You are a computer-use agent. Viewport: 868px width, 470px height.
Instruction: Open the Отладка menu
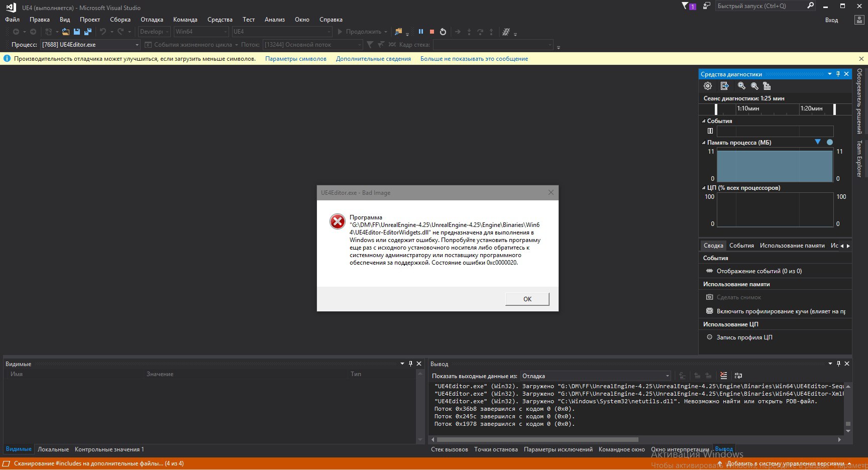[x=152, y=20]
